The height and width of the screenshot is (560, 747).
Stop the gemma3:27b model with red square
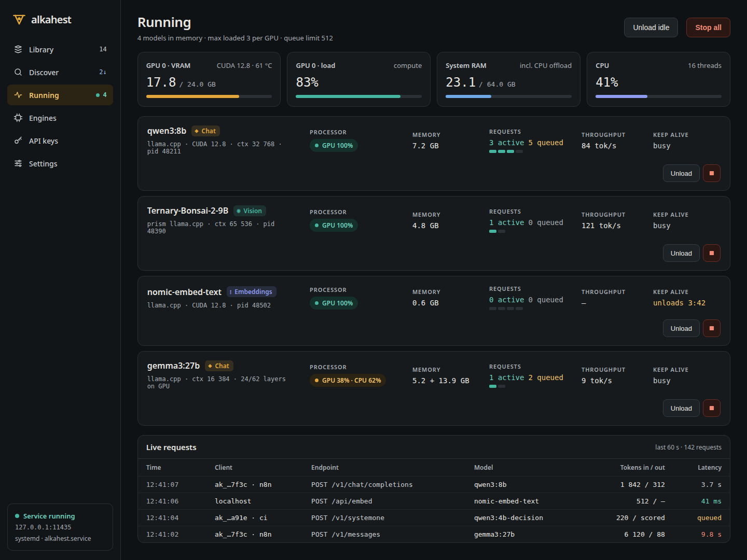coord(712,408)
